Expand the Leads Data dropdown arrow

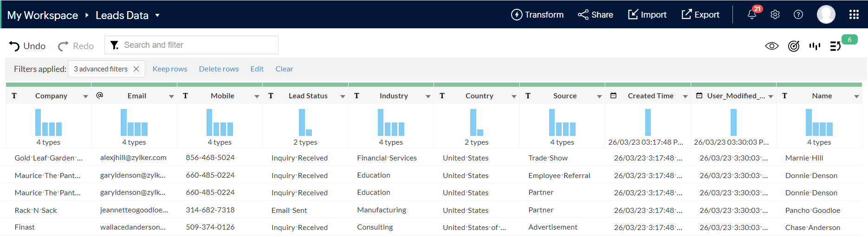[x=157, y=15]
